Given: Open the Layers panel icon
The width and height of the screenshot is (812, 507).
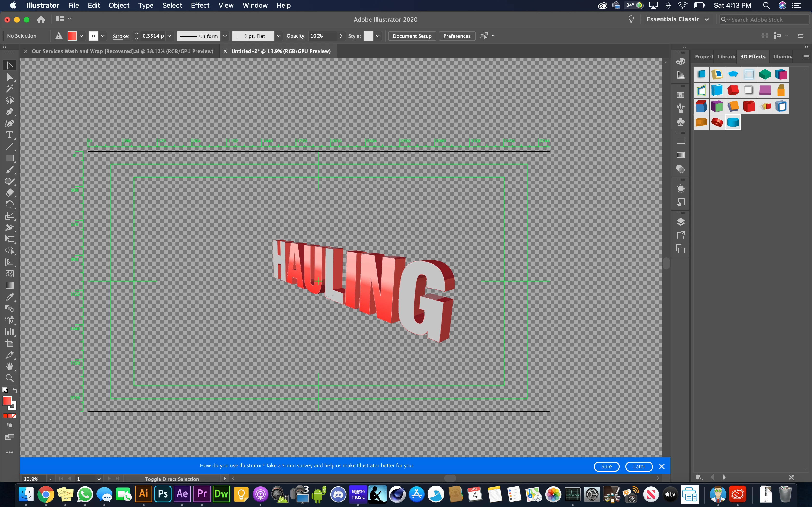Looking at the screenshot, I should click(x=681, y=222).
